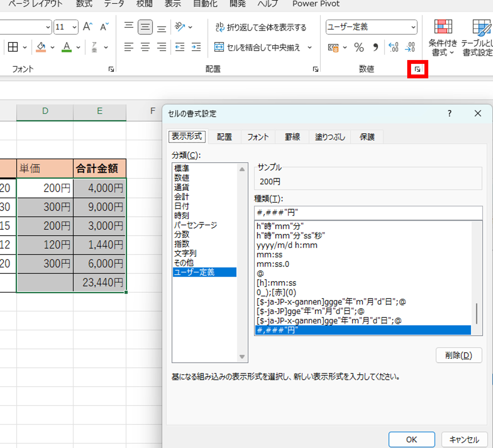
Task: Select 文字列 category
Action: pyautogui.click(x=204, y=253)
